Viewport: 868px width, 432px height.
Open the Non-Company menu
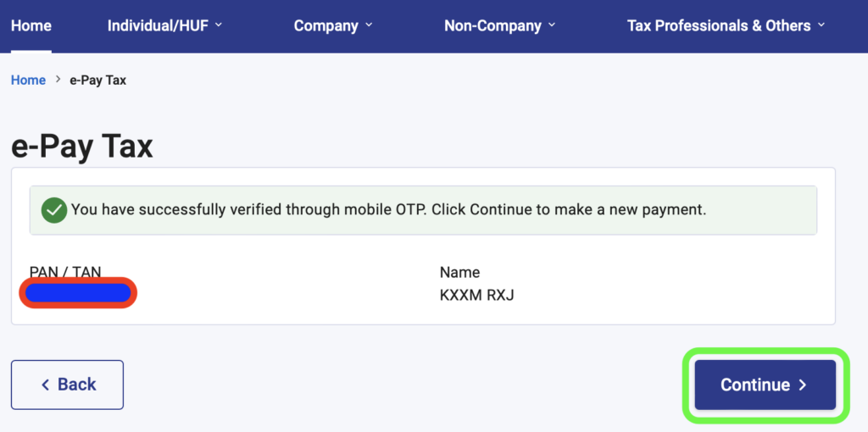tap(500, 25)
